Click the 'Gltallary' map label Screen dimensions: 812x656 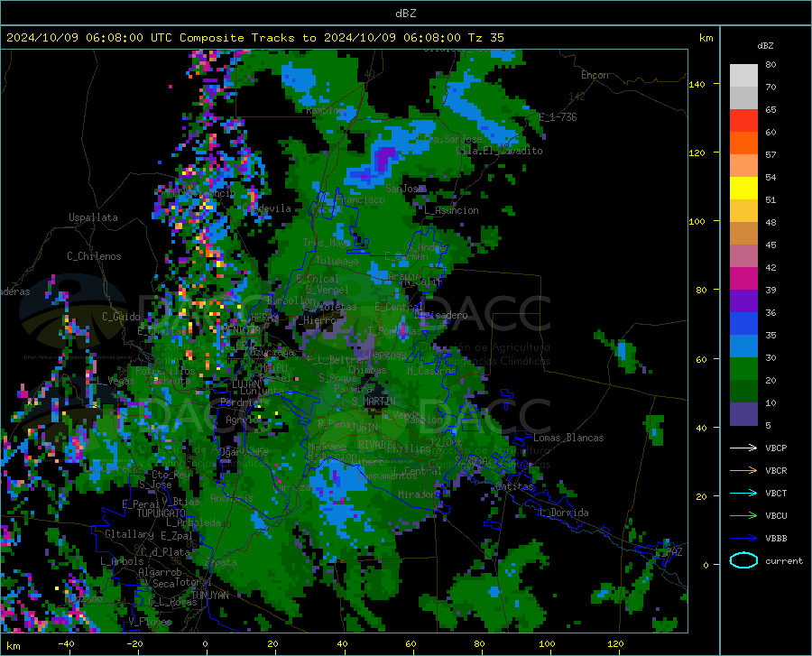pos(129,534)
